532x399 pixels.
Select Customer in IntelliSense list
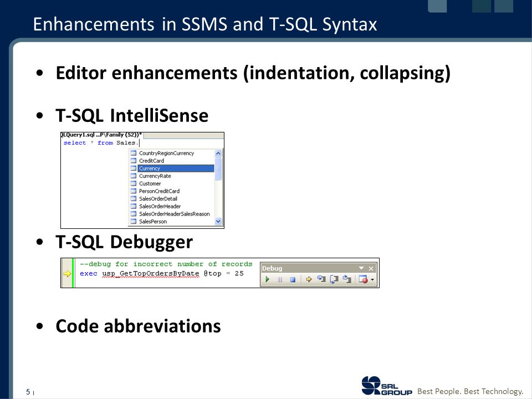pyautogui.click(x=150, y=183)
